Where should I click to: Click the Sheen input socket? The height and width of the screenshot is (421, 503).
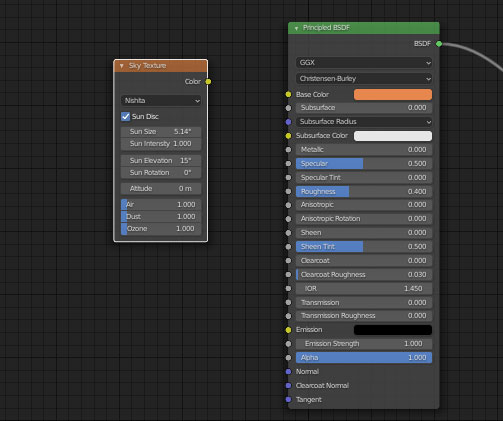pyautogui.click(x=288, y=233)
